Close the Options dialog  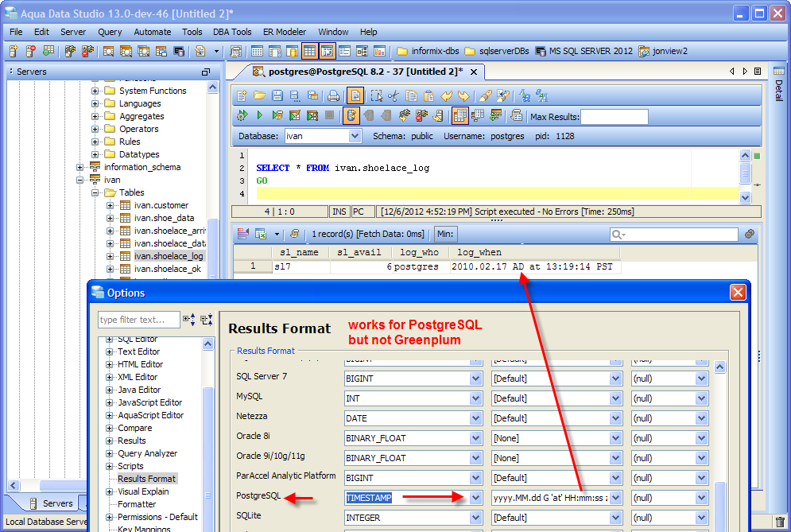coord(738,293)
